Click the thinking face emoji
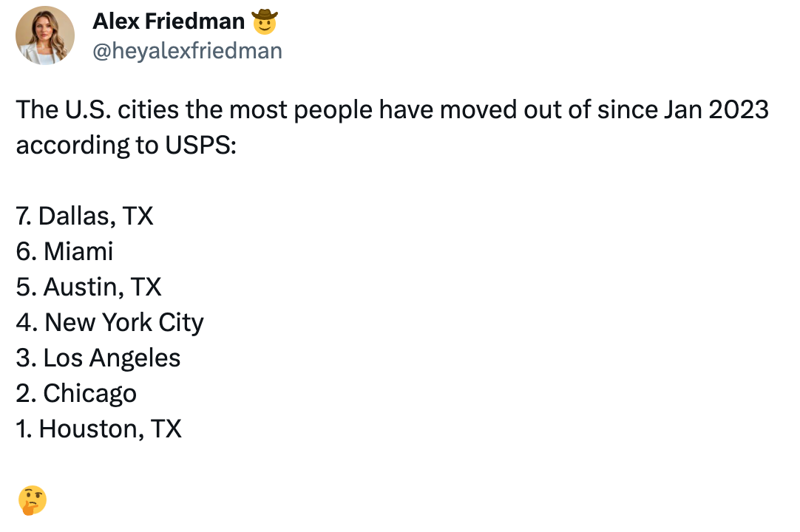Image resolution: width=800 pixels, height=532 pixels. (x=32, y=500)
